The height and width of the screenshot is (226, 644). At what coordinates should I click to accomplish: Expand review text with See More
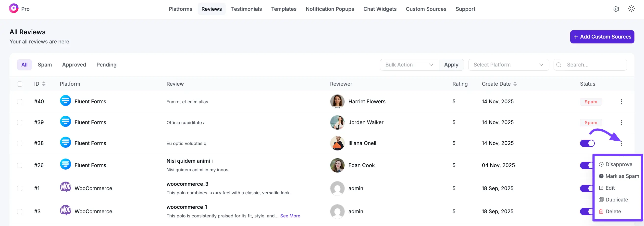click(290, 216)
